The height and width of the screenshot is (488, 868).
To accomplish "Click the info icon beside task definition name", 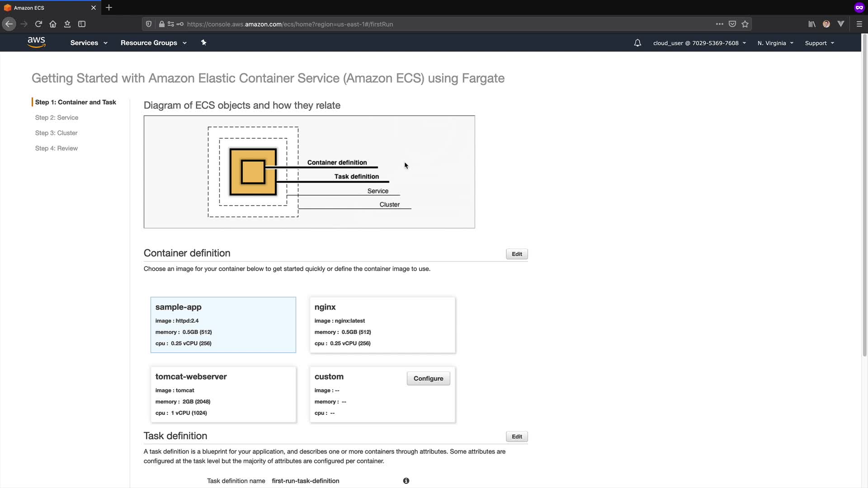I will [x=406, y=481].
